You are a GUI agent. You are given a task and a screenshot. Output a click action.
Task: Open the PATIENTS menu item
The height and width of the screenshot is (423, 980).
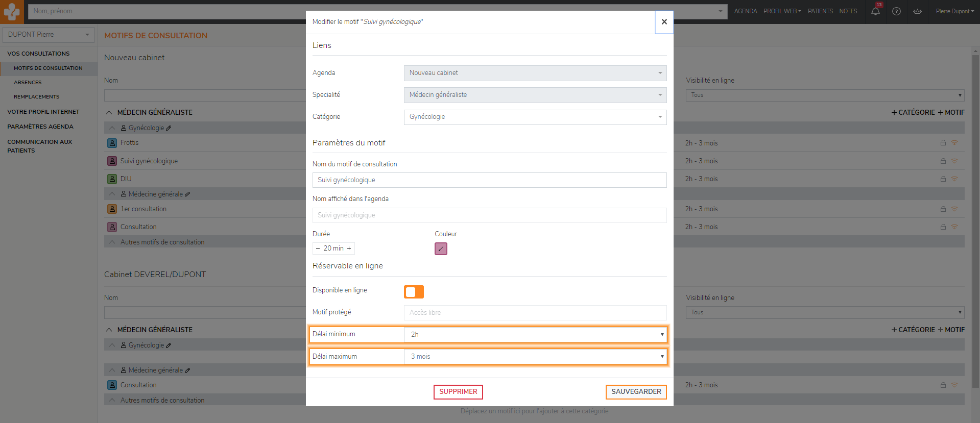tap(820, 11)
